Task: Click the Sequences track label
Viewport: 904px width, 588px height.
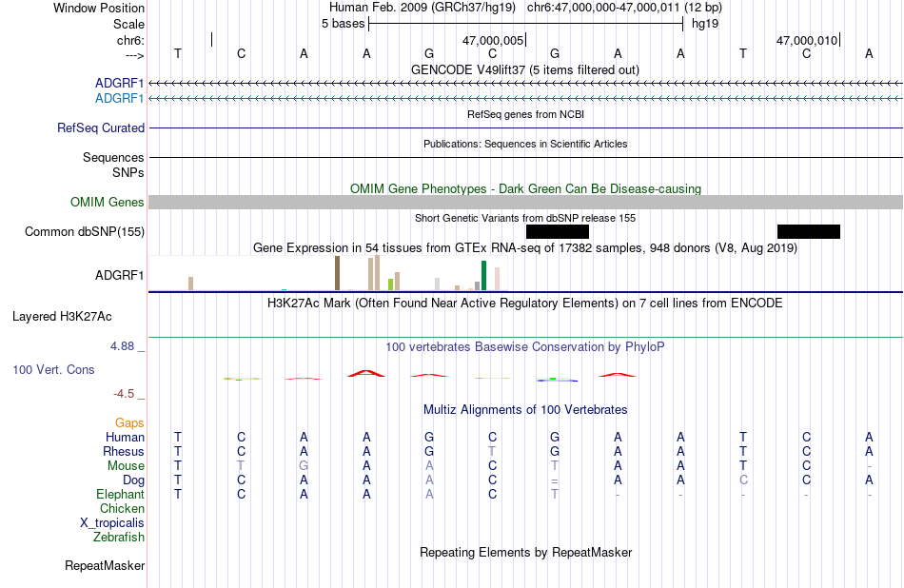Action: point(113,157)
